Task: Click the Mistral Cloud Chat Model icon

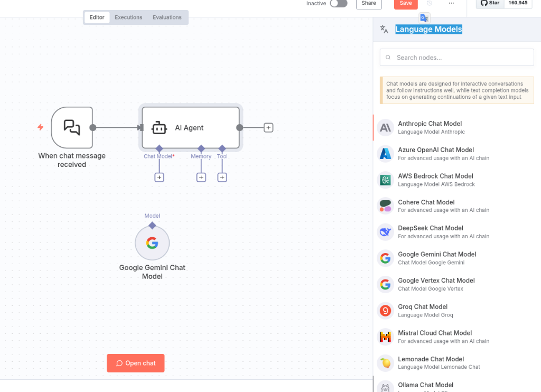Action: (385, 337)
